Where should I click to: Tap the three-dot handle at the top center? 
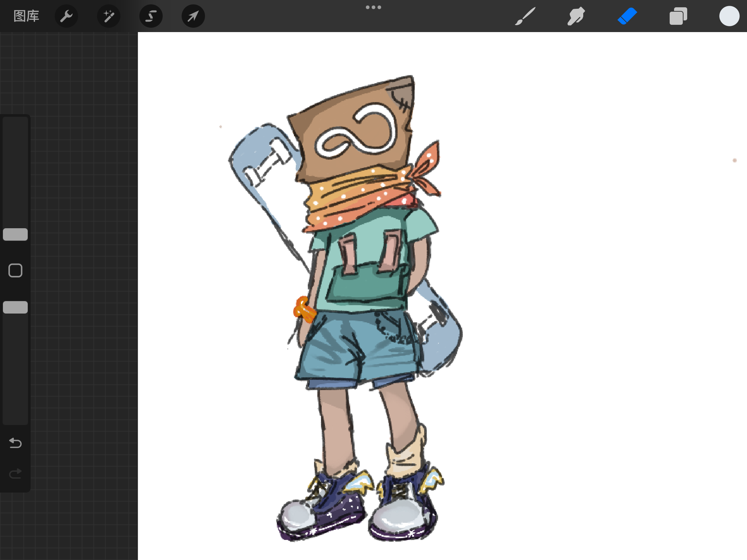point(373,7)
